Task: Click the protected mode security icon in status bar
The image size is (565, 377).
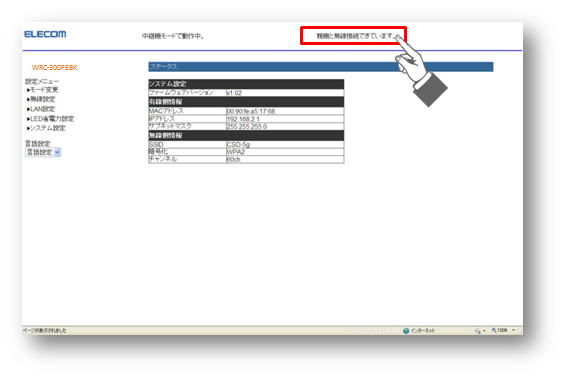Action: point(478,331)
